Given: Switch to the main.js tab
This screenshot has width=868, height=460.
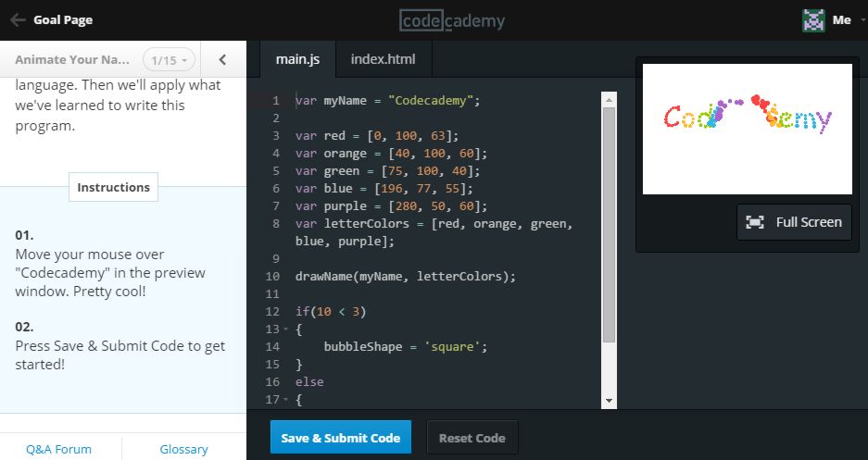Looking at the screenshot, I should tap(297, 59).
